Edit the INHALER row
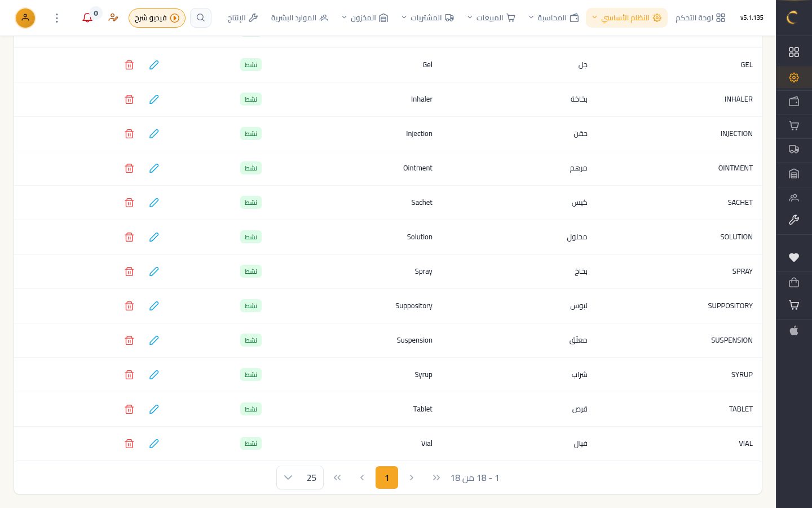The height and width of the screenshot is (508, 812). click(154, 99)
